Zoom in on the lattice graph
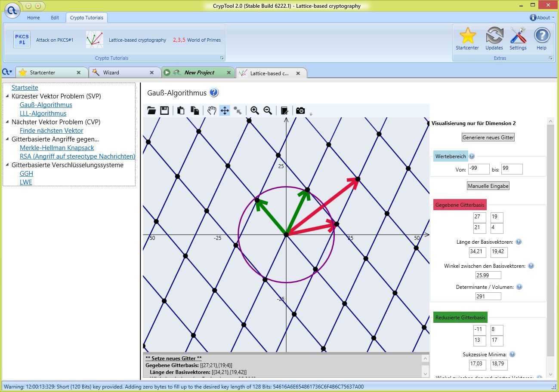The height and width of the screenshot is (392, 559). tap(255, 110)
